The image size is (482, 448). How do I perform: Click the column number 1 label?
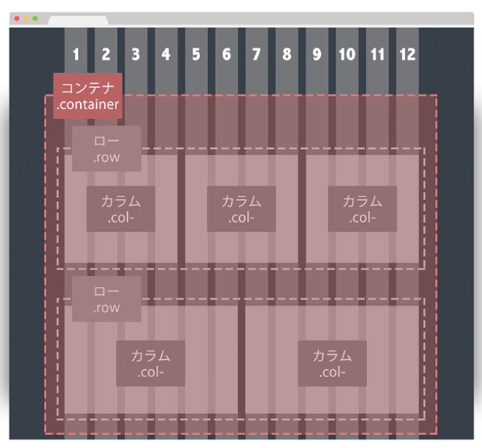76,54
